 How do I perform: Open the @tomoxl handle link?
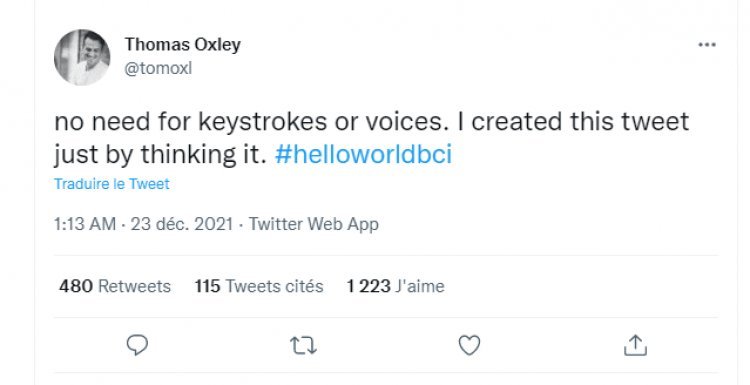(158, 68)
